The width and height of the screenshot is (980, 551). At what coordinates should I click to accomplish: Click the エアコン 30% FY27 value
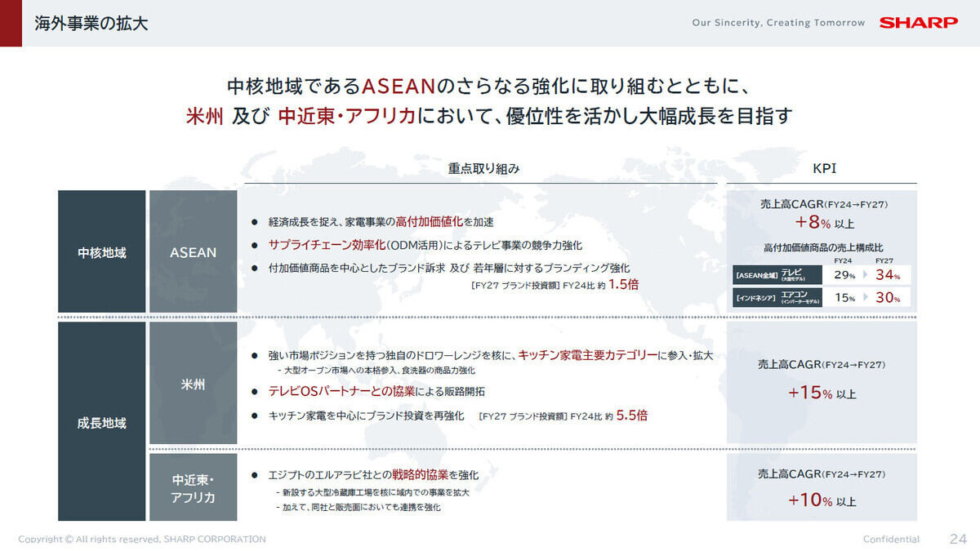[887, 298]
